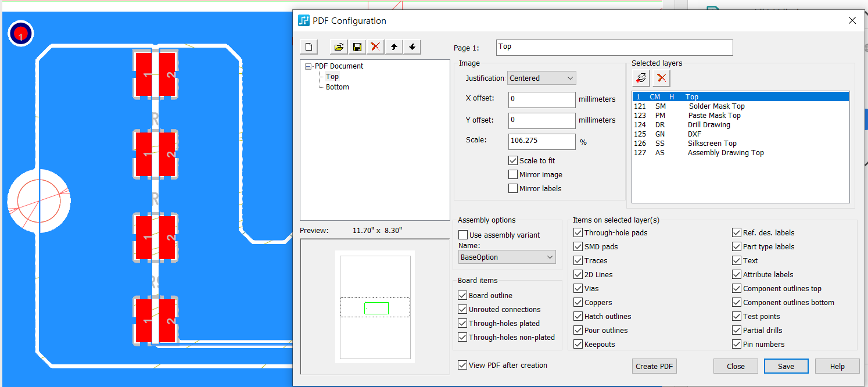Collapse the PDF Document tree node
This screenshot has width=868, height=387.
pos(309,66)
